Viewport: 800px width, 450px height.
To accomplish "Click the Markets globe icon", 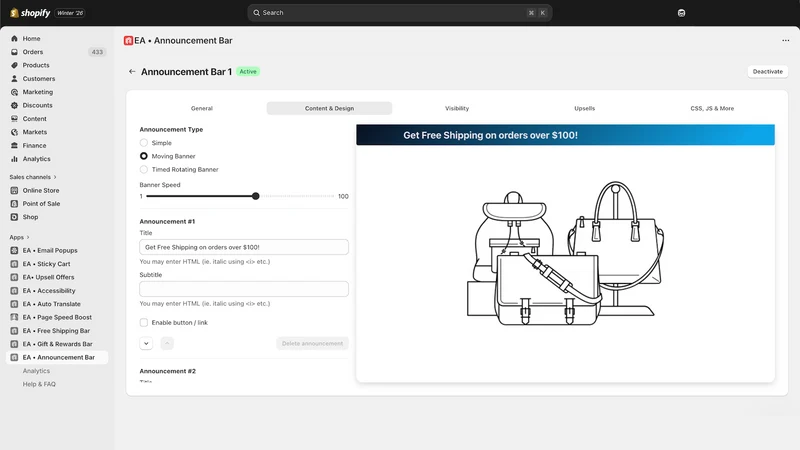I will click(14, 132).
